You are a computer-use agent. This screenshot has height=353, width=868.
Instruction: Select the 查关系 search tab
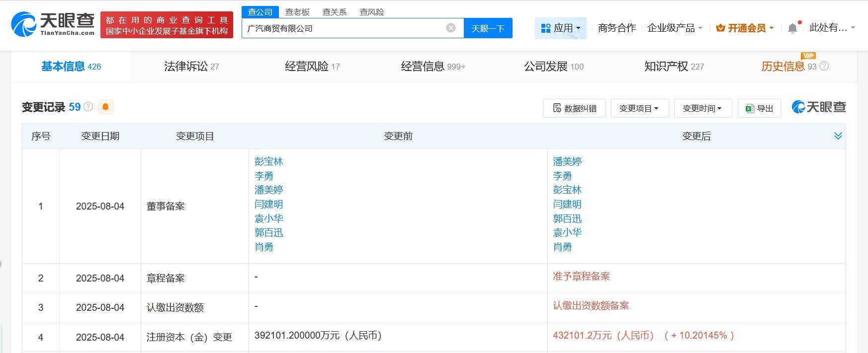[x=335, y=12]
